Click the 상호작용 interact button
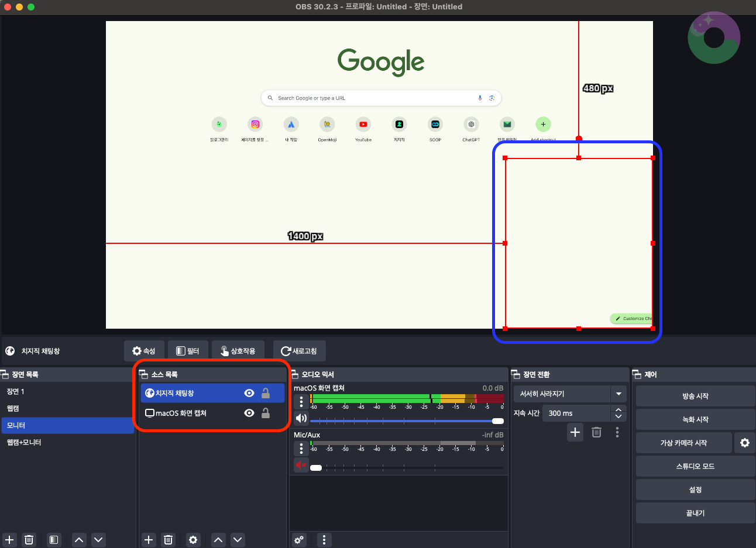Screen dimensions: 756x548 pos(238,351)
